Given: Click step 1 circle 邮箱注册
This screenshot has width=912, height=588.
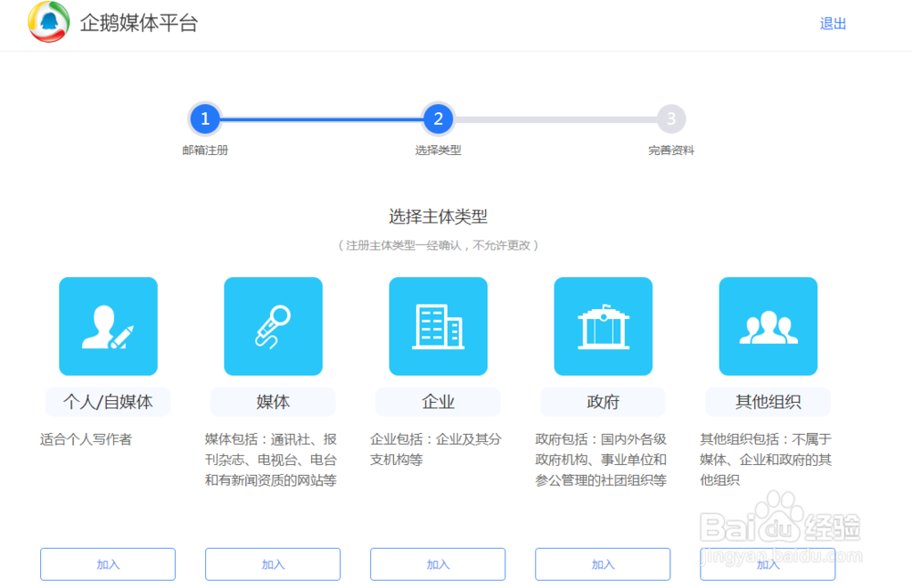Looking at the screenshot, I should pyautogui.click(x=205, y=119).
